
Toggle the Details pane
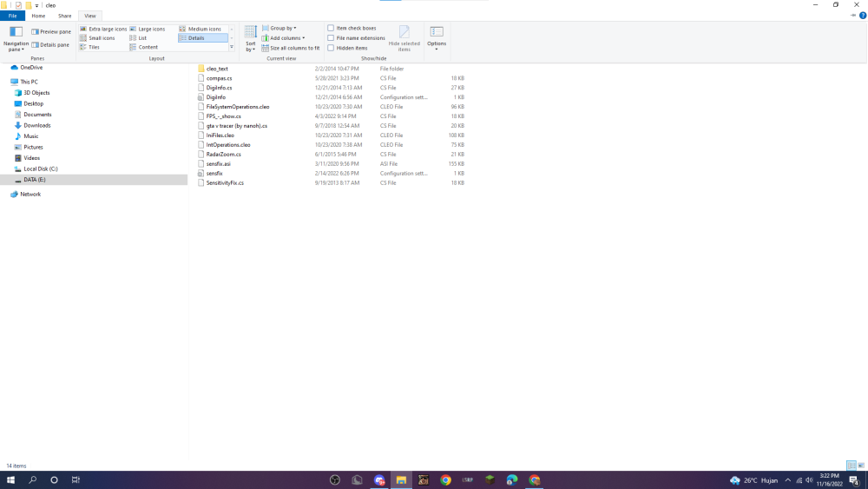coord(50,45)
